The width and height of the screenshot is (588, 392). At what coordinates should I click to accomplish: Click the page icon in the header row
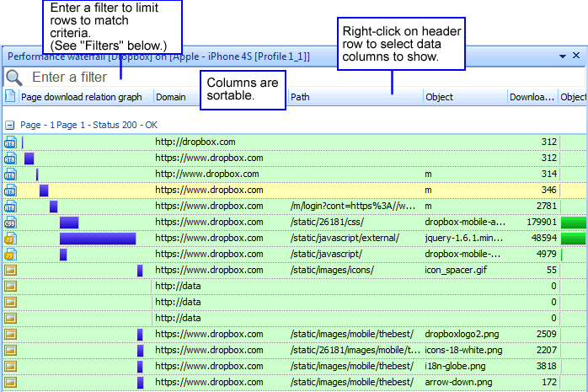(10, 96)
